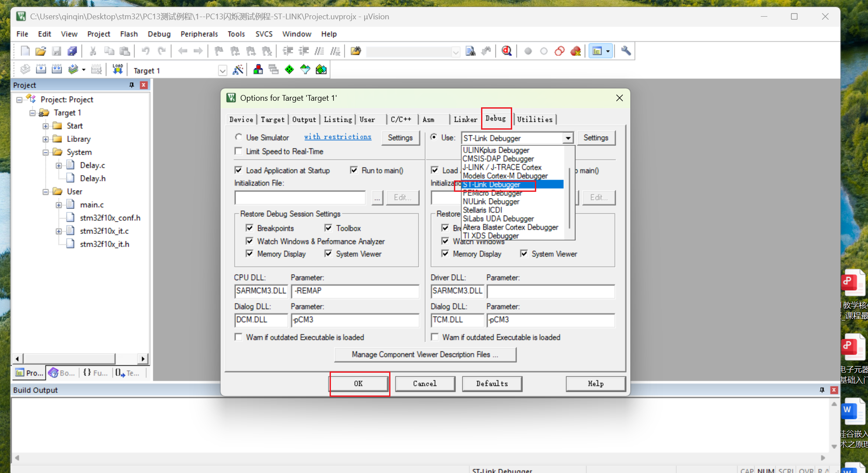
Task: Click the Defaults button
Action: pyautogui.click(x=492, y=384)
